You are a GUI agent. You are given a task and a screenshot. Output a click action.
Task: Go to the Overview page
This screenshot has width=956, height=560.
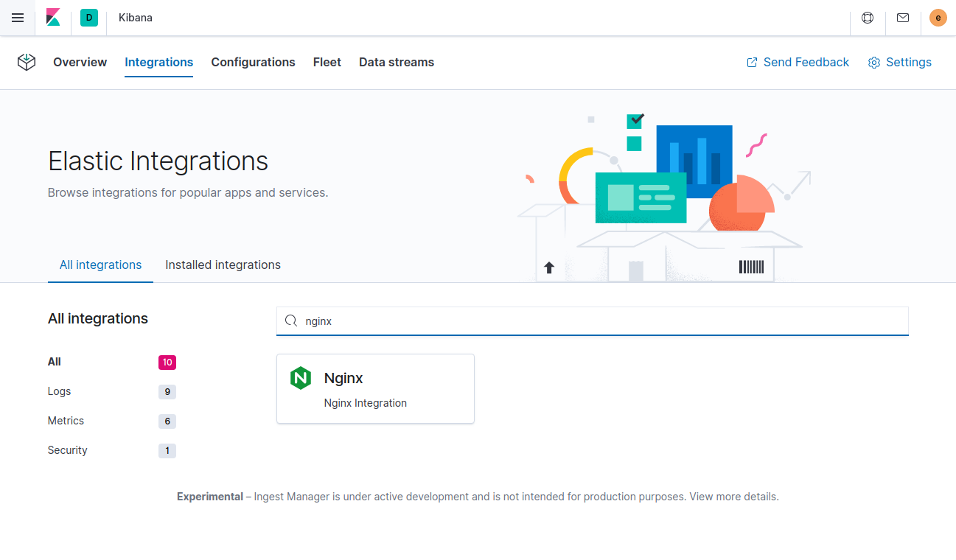coord(80,62)
